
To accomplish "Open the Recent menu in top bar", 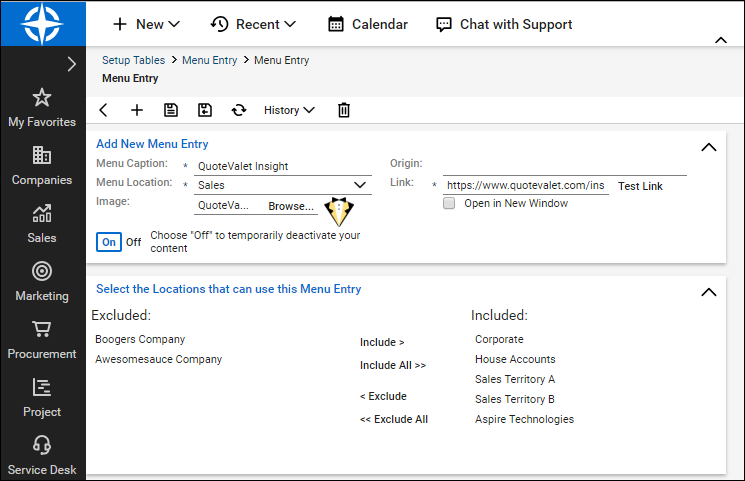I will 254,24.
